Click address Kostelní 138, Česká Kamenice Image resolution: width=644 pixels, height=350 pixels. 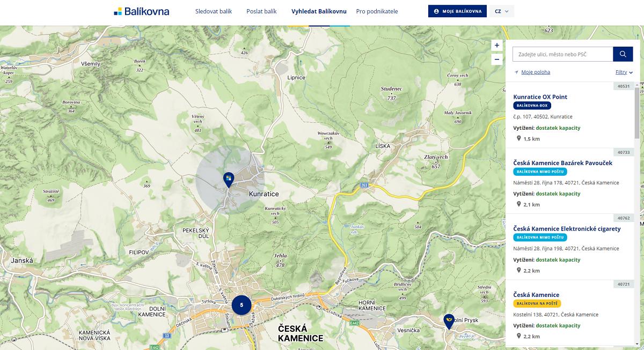555,315
